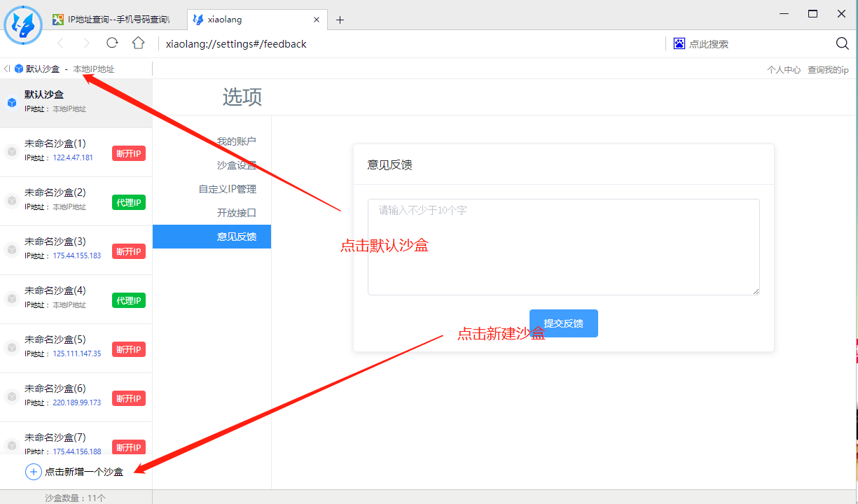Go back with the back arrow
The image size is (858, 504).
coord(60,43)
